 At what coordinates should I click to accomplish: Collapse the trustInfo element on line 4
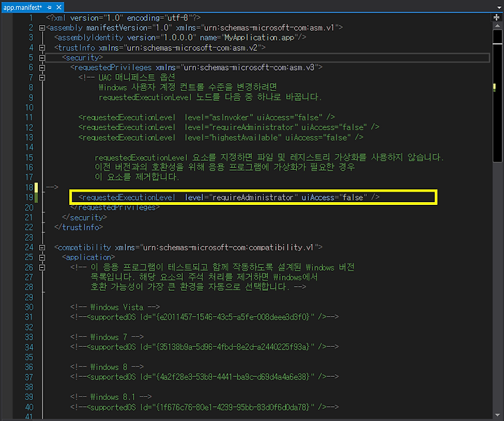tap(42, 48)
